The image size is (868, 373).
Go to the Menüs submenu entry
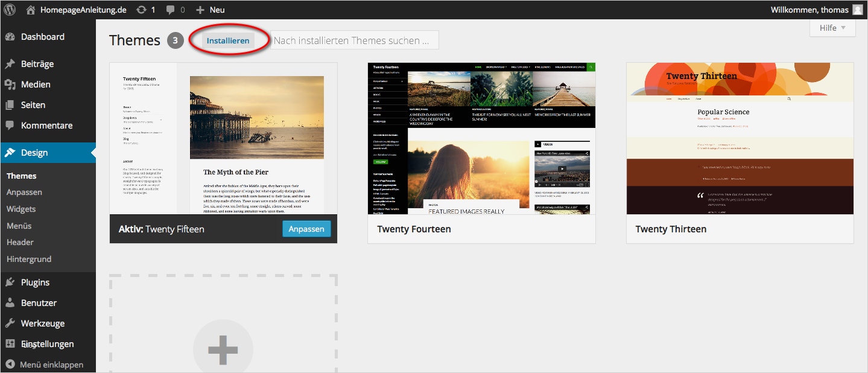[x=19, y=226]
